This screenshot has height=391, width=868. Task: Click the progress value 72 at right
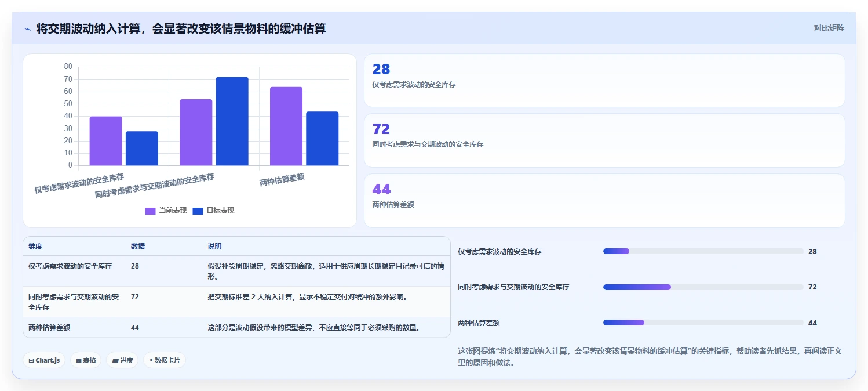tap(812, 287)
